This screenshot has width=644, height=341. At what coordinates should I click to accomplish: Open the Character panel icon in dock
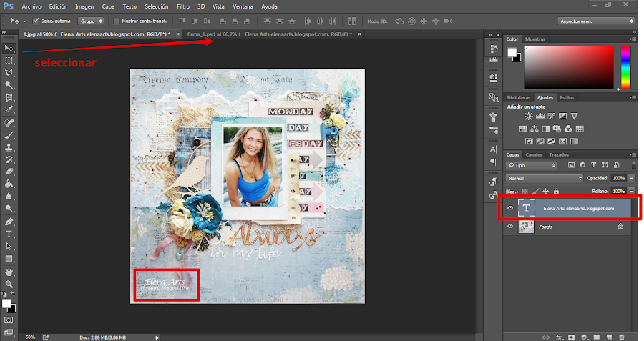click(x=494, y=149)
